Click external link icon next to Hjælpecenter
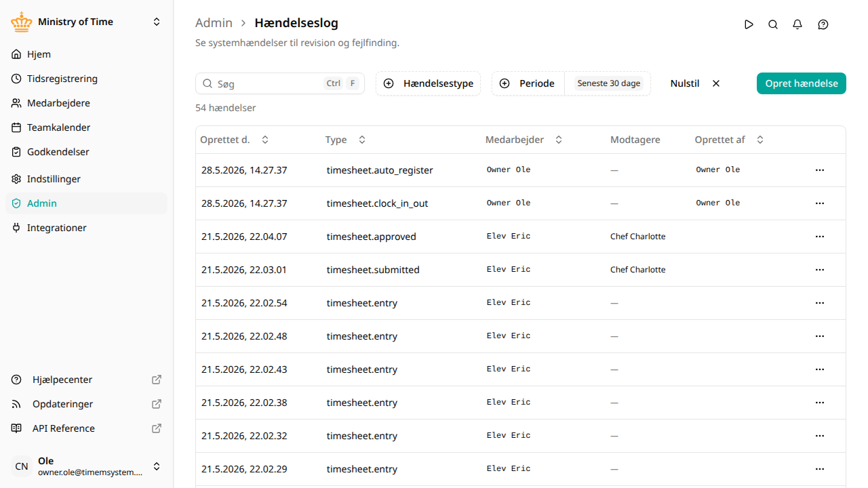This screenshot has height=488, width=868. pyautogui.click(x=157, y=380)
